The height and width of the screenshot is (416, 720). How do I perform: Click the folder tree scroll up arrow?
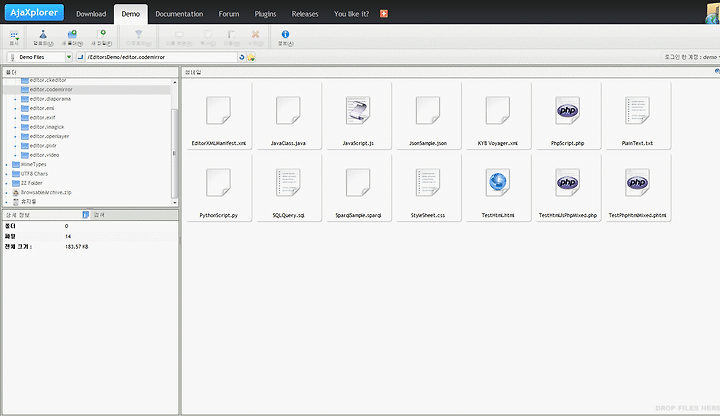click(174, 82)
